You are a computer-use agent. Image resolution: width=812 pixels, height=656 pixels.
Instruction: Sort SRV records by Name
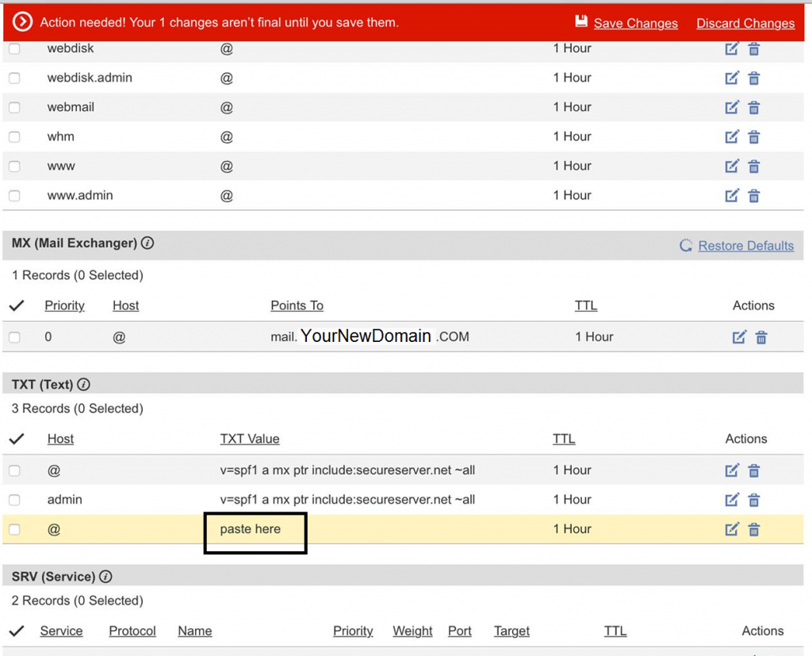[195, 631]
